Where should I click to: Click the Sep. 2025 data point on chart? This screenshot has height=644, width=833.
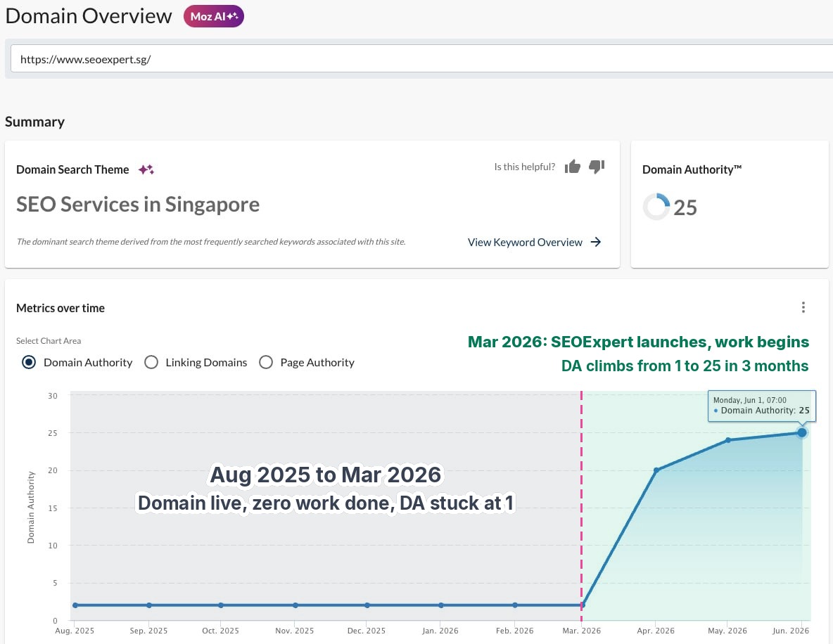pos(149,605)
